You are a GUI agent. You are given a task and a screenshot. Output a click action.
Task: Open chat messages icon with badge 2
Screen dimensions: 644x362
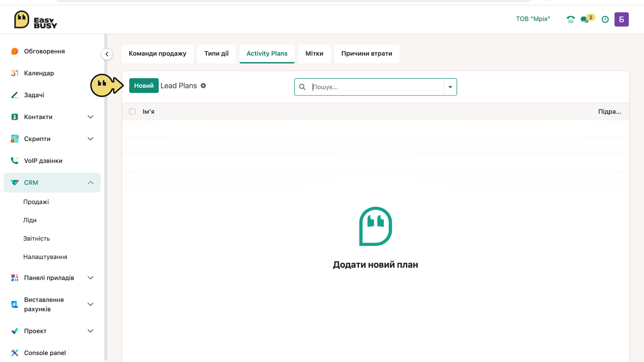587,19
